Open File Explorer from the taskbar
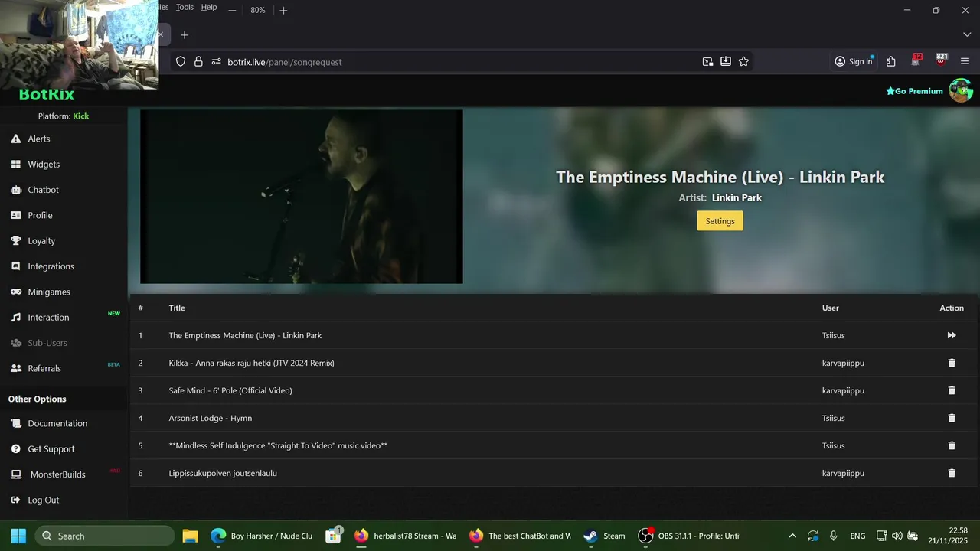 click(x=191, y=536)
